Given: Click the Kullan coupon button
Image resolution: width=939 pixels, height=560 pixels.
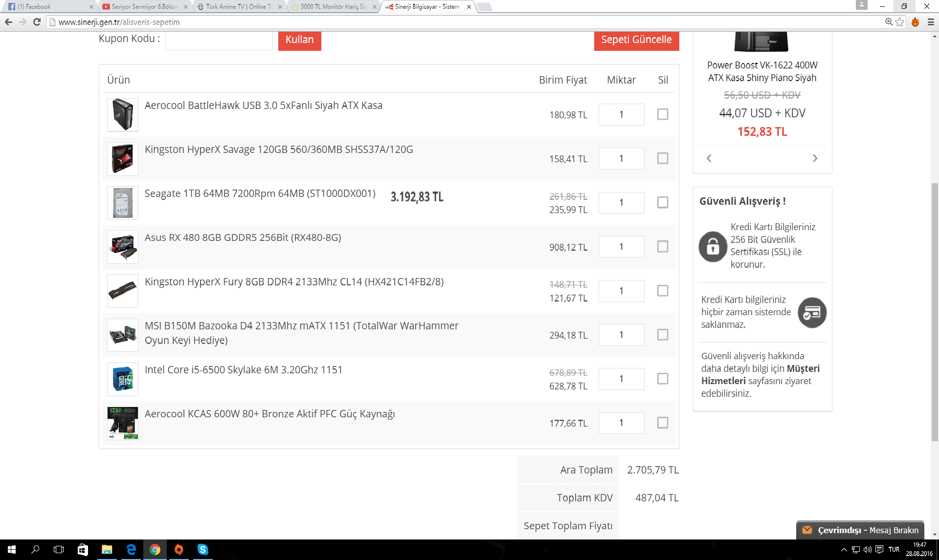Looking at the screenshot, I should 299,40.
